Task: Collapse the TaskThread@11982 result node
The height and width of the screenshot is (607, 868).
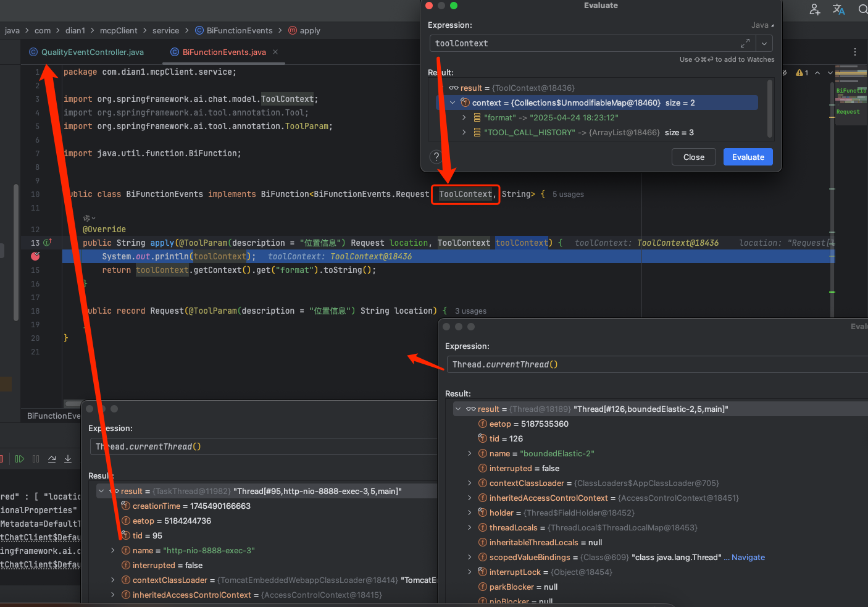Action: pyautogui.click(x=101, y=491)
